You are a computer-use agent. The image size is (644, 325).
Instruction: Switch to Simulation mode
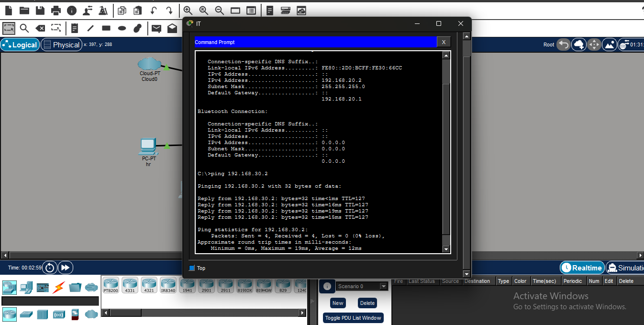point(625,268)
